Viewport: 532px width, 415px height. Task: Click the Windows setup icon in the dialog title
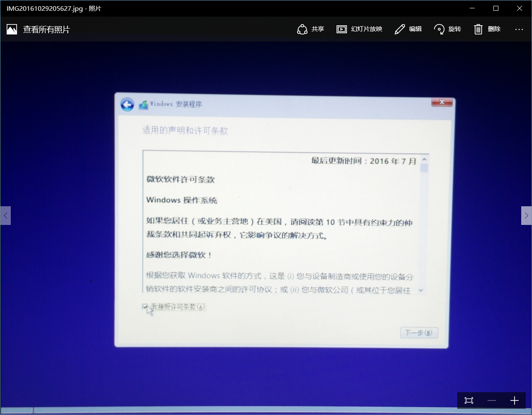pos(143,105)
